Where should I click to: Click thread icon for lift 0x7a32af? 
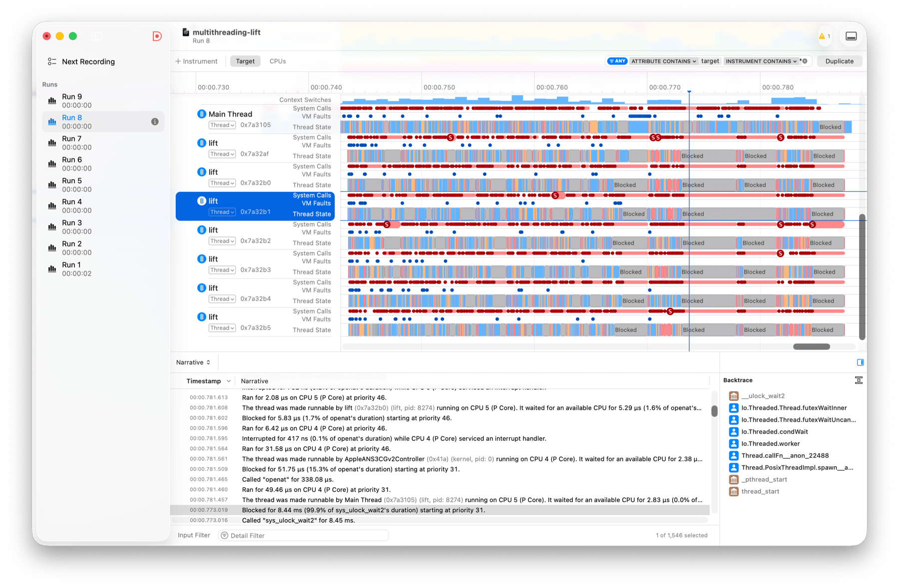201,143
